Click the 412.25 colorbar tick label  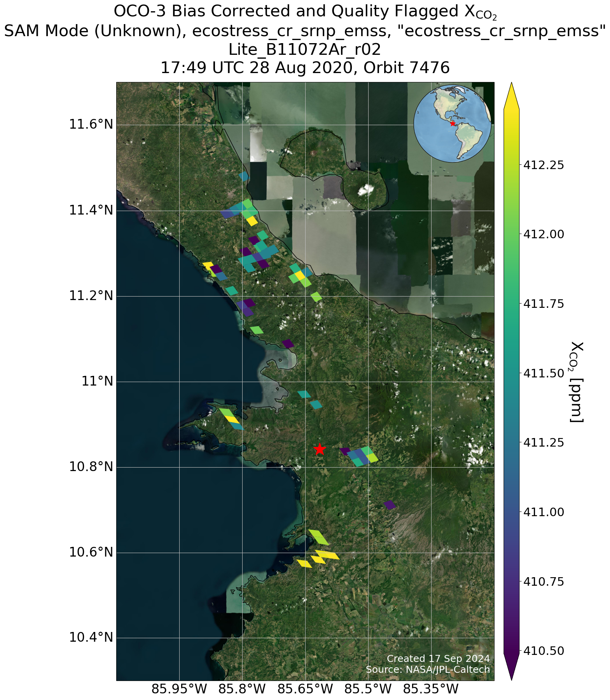tap(544, 165)
